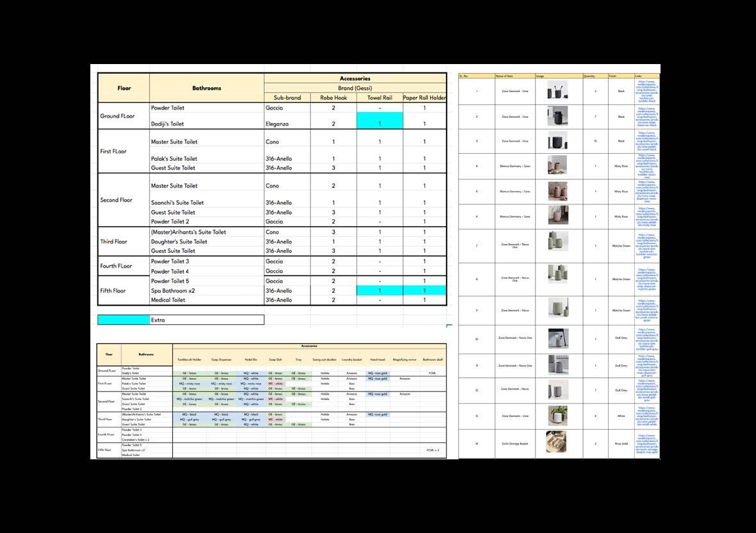
Task: Select the 'Fourth FLoor' cell in top table
Action: [x=124, y=265]
